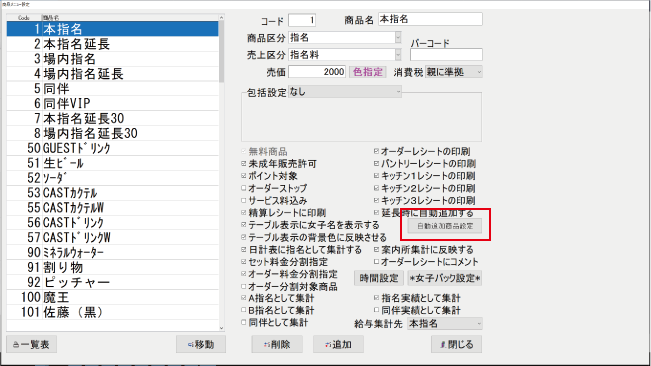The height and width of the screenshot is (366, 651).
Task: Toggle 案内所集計に反映する checkbox
Action: point(377,250)
